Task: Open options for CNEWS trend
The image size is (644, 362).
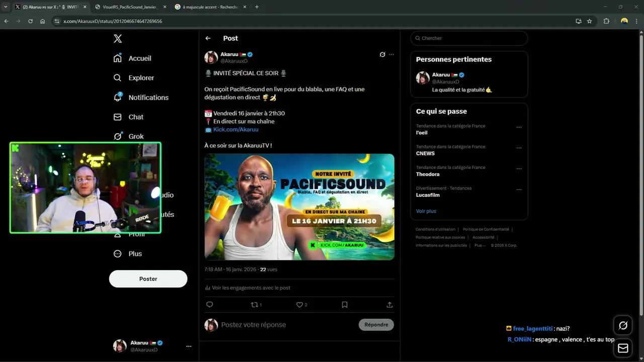Action: [519, 148]
